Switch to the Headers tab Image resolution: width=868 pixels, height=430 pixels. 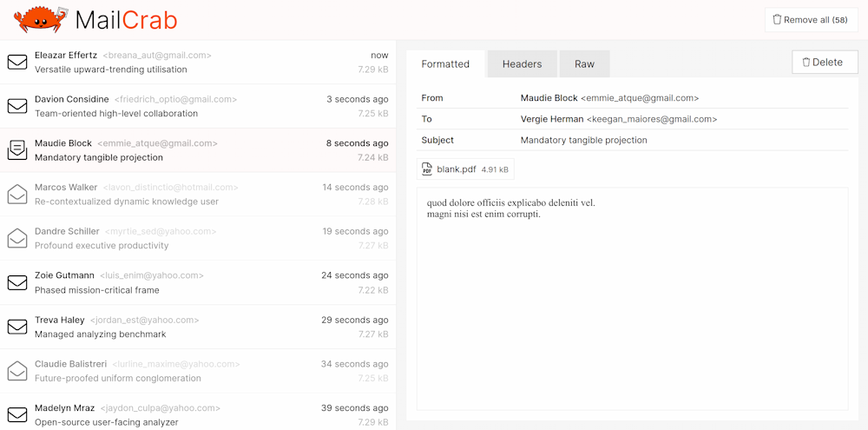point(522,64)
